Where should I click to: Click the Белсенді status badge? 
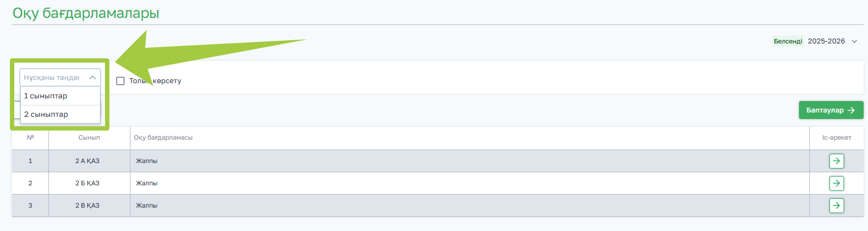pos(788,41)
